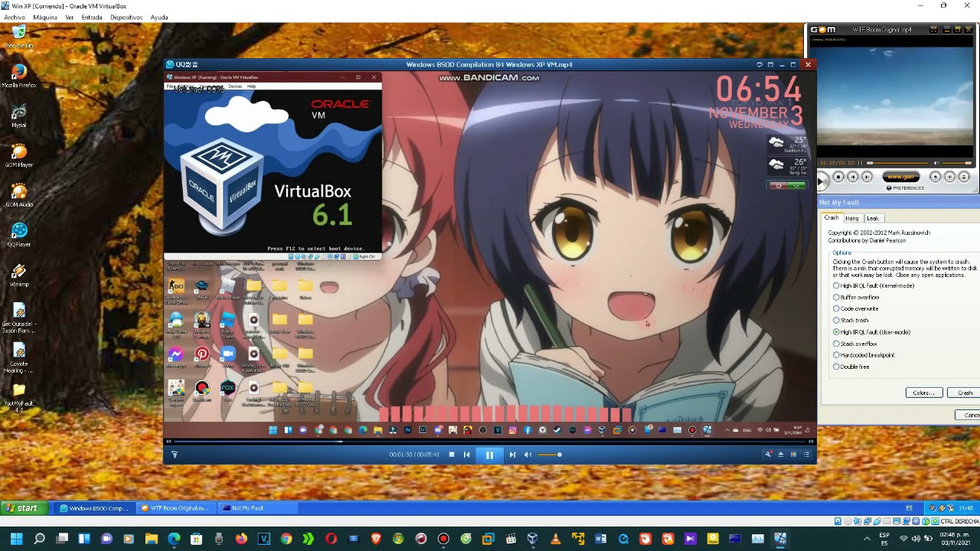Open the Dispositivos menu in VirtualBox
The width and height of the screenshot is (980, 551).
tap(126, 17)
